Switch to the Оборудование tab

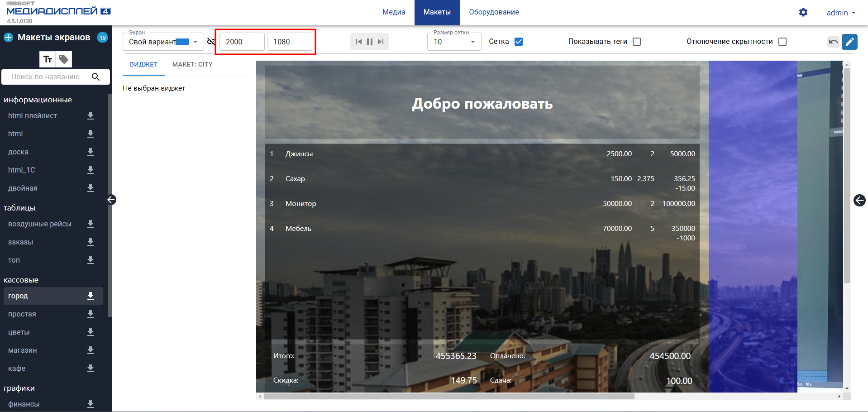494,12
